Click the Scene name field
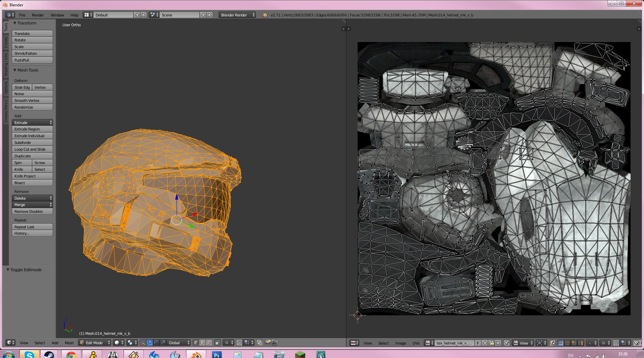The height and width of the screenshot is (358, 644). point(180,15)
